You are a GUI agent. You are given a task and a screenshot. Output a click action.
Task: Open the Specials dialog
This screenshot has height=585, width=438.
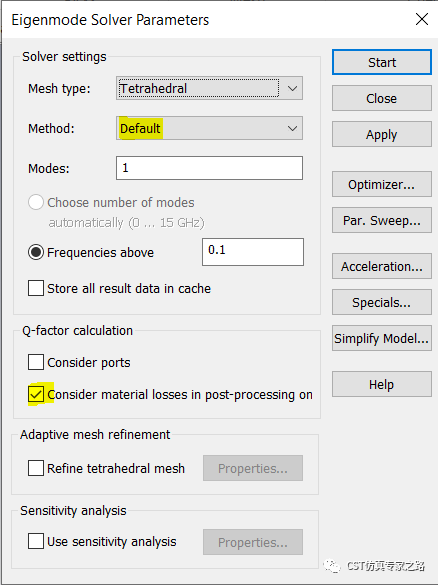click(382, 302)
